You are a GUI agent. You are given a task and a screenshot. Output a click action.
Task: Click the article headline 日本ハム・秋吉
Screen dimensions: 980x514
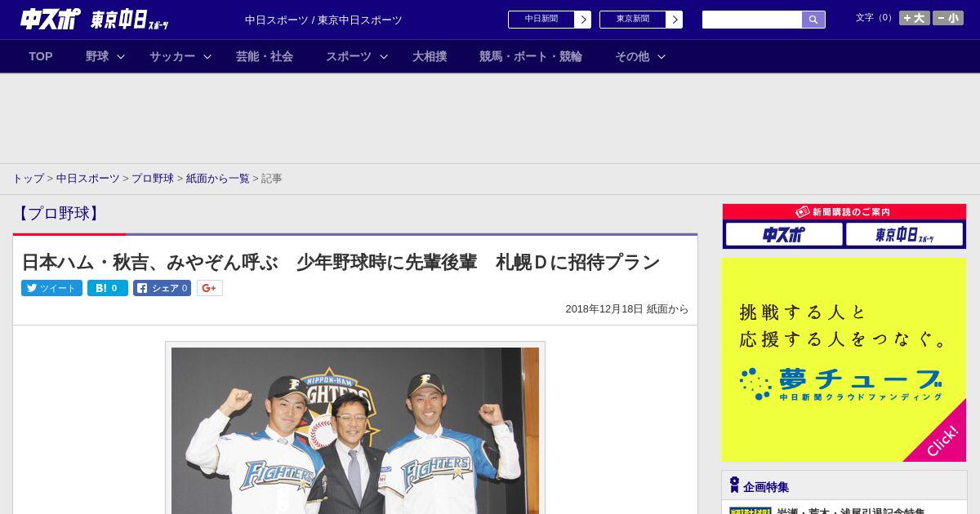[x=341, y=262]
